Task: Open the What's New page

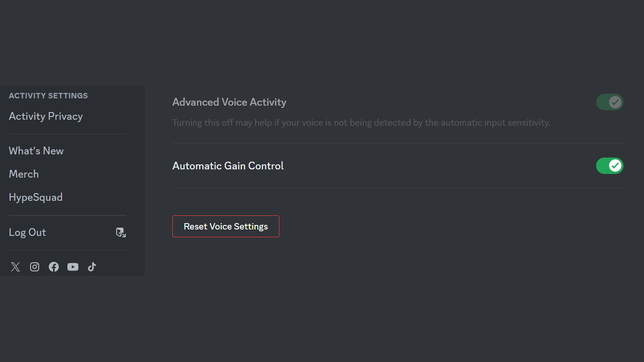Action: tap(36, 151)
